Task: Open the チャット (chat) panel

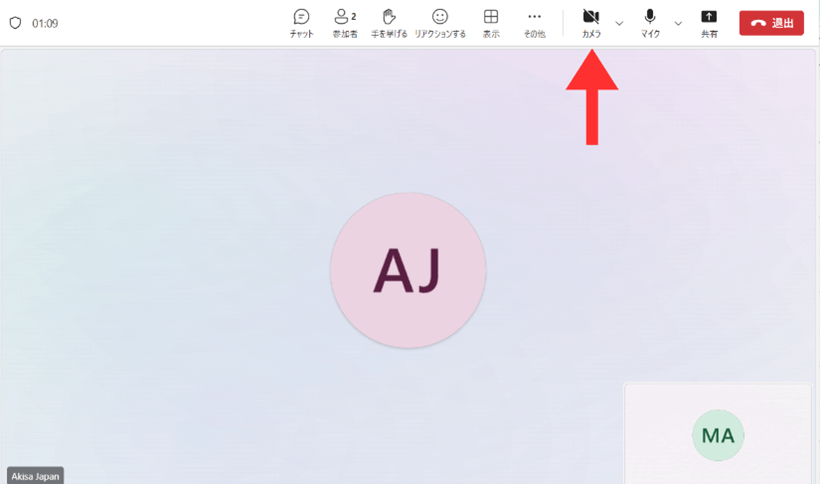Action: 301,24
